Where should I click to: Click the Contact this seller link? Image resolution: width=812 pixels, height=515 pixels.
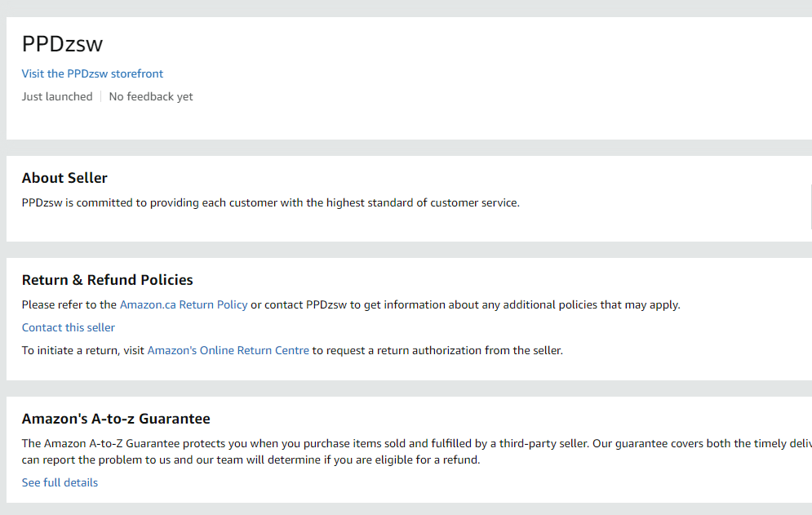(x=69, y=327)
